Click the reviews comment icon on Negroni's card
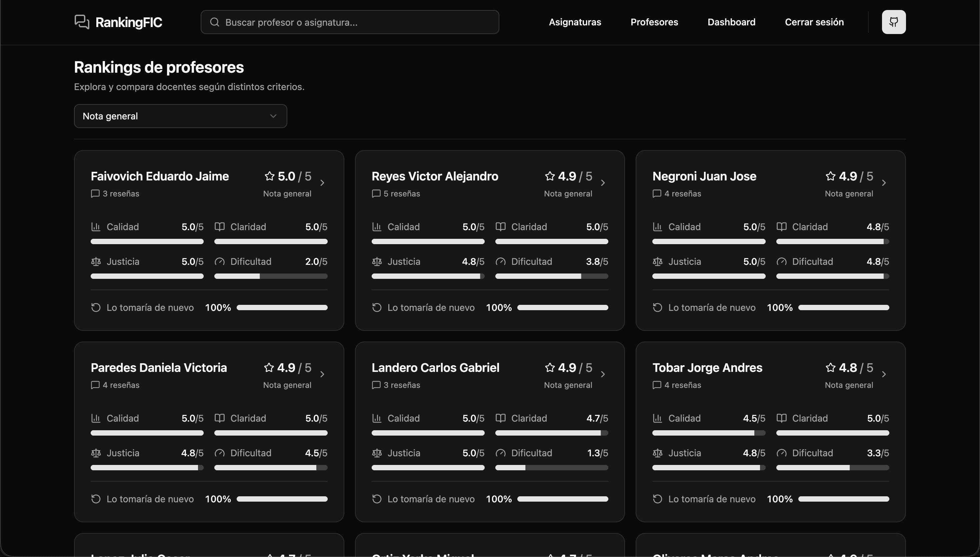 [x=657, y=193]
